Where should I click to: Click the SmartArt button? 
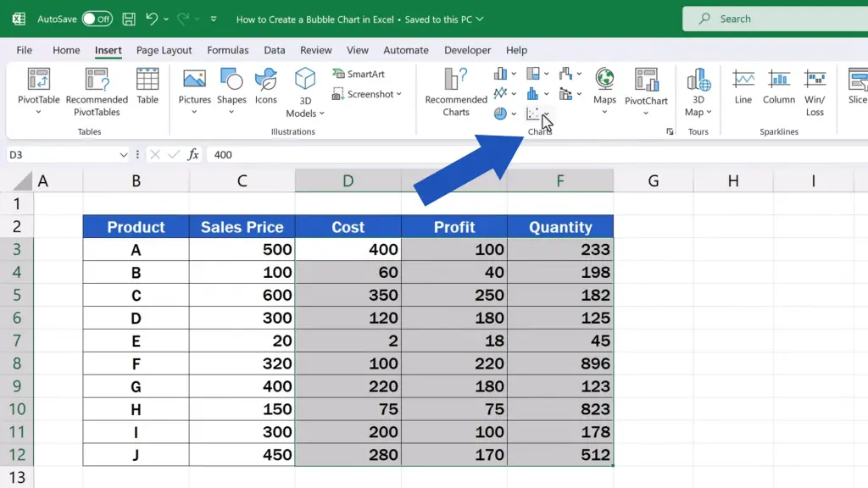pyautogui.click(x=359, y=74)
